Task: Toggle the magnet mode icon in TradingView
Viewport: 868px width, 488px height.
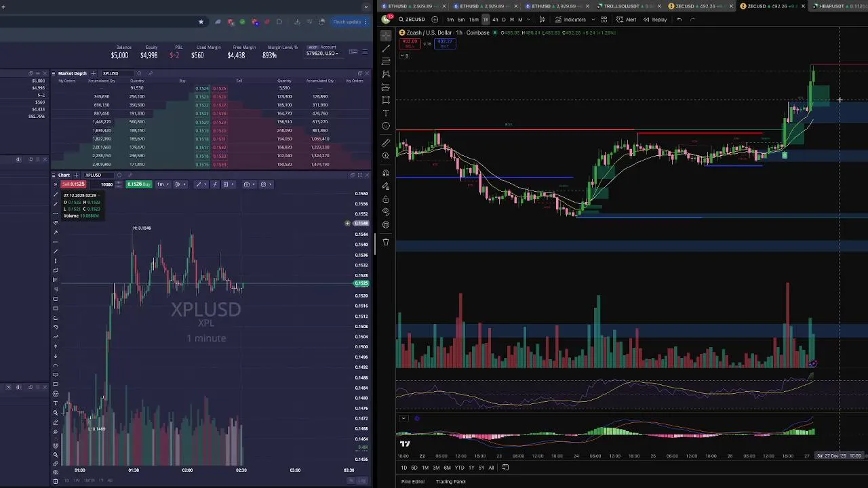Action: tap(386, 173)
